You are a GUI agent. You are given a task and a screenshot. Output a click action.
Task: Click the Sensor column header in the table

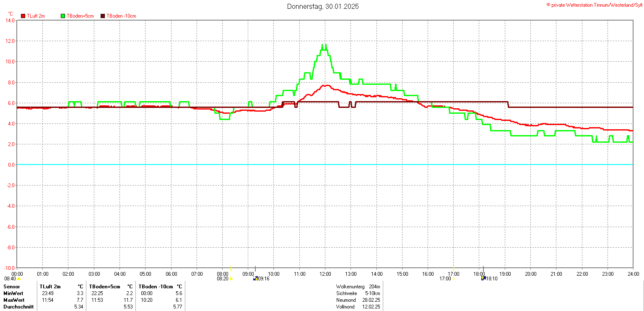(11, 287)
